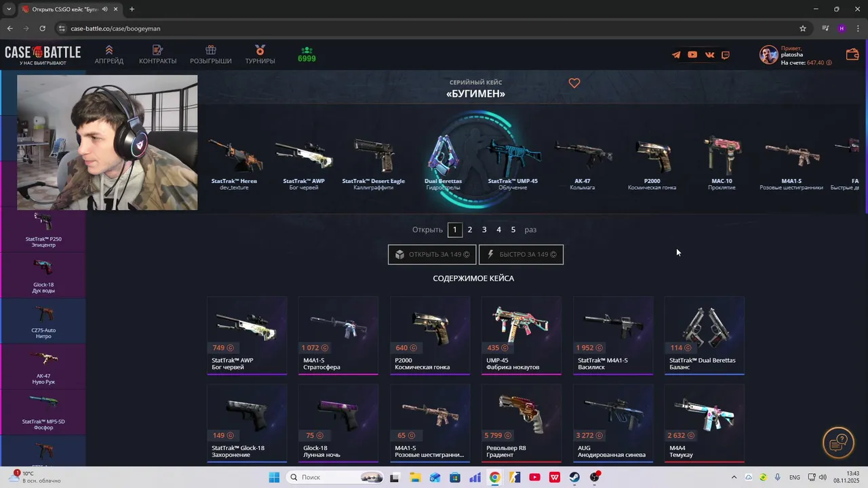Open the YouTube social link icon

point(692,55)
